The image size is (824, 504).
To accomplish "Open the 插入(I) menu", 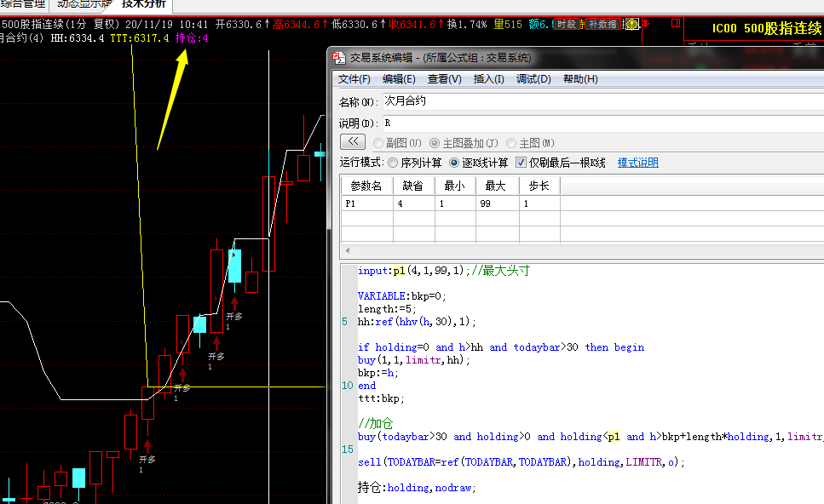I will click(489, 79).
